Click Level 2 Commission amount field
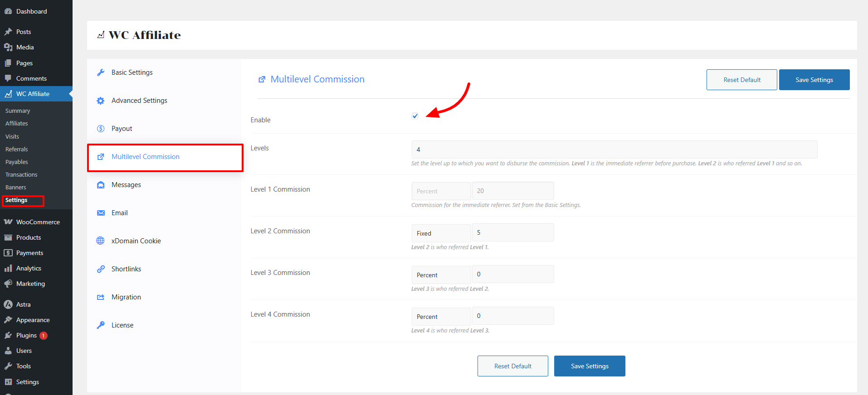Image resolution: width=868 pixels, height=395 pixels. coord(513,232)
